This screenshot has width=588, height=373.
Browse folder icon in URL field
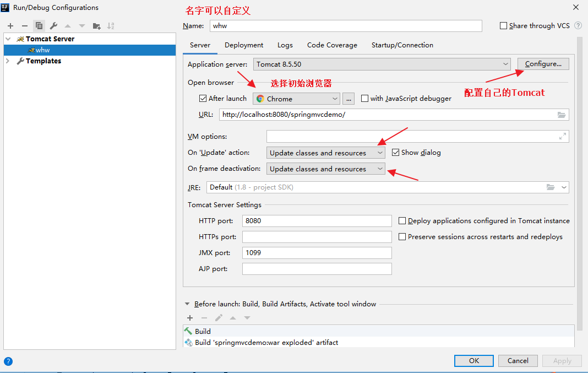click(x=562, y=115)
